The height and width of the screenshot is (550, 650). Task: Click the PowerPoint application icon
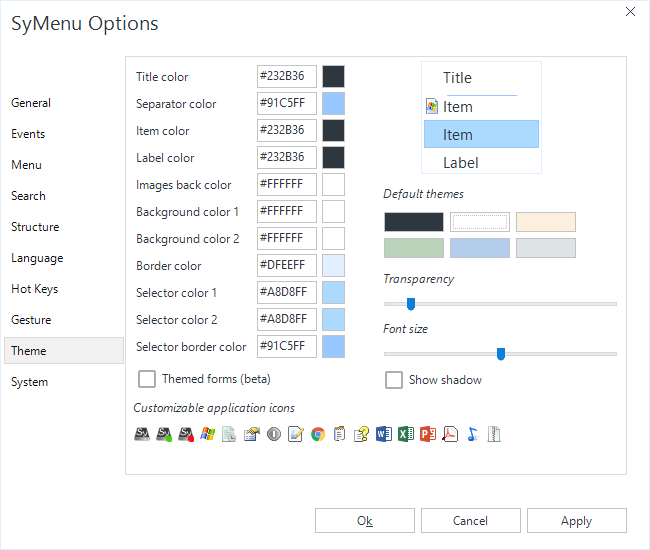pyautogui.click(x=428, y=434)
